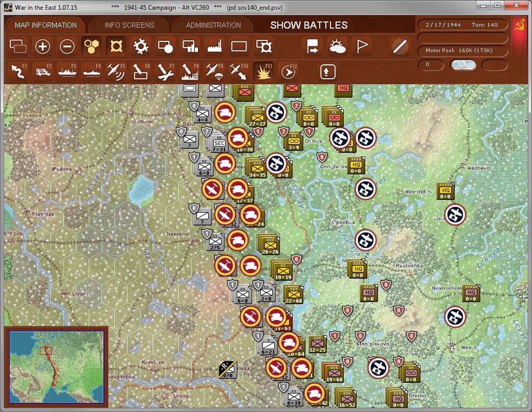This screenshot has height=412, width=532.
Task: Select F1 move mode icon
Action: pyautogui.click(x=18, y=71)
